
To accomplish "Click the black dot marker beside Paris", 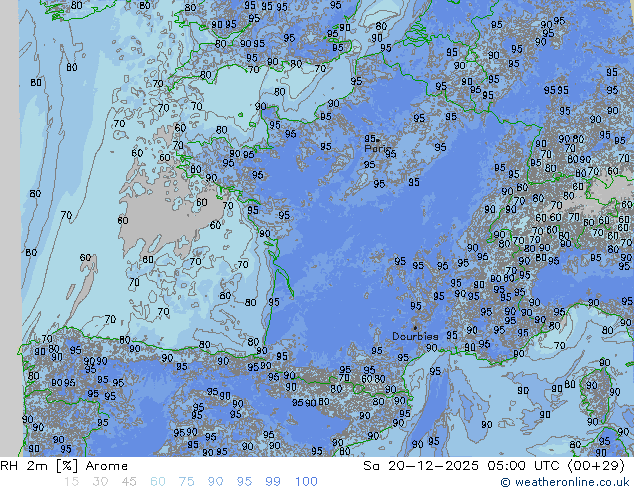I will pos(378,140).
